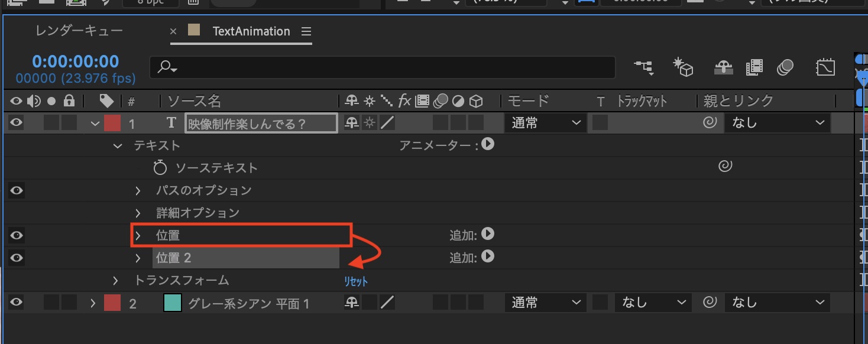Toggle the preserve transparency T box on layer 1

(x=600, y=123)
